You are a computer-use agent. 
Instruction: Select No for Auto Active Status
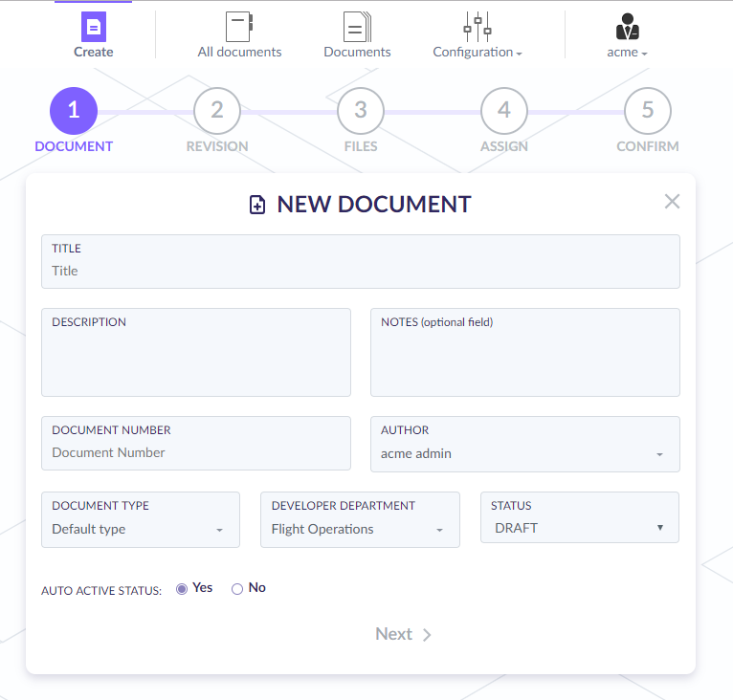(x=237, y=589)
